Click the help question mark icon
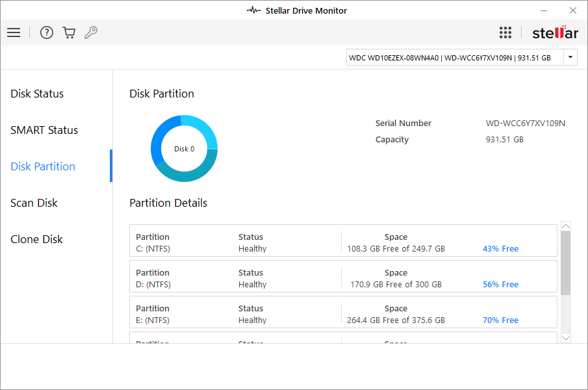 [x=47, y=32]
